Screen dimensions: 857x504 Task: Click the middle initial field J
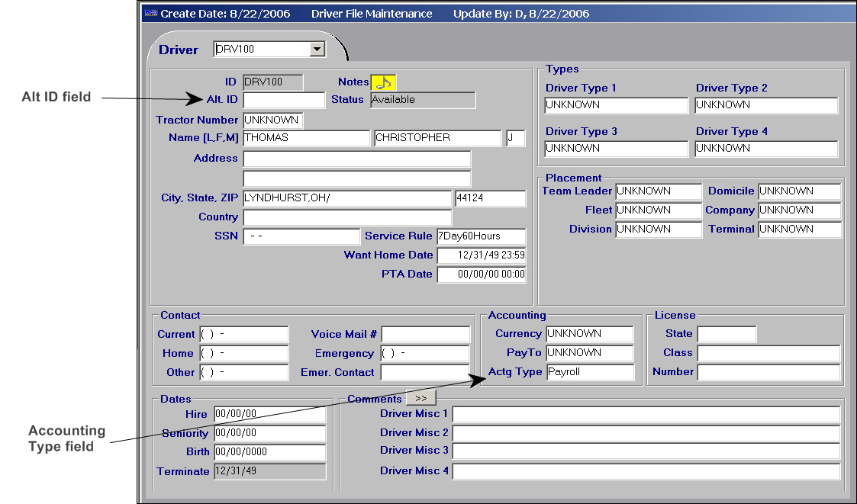click(515, 138)
